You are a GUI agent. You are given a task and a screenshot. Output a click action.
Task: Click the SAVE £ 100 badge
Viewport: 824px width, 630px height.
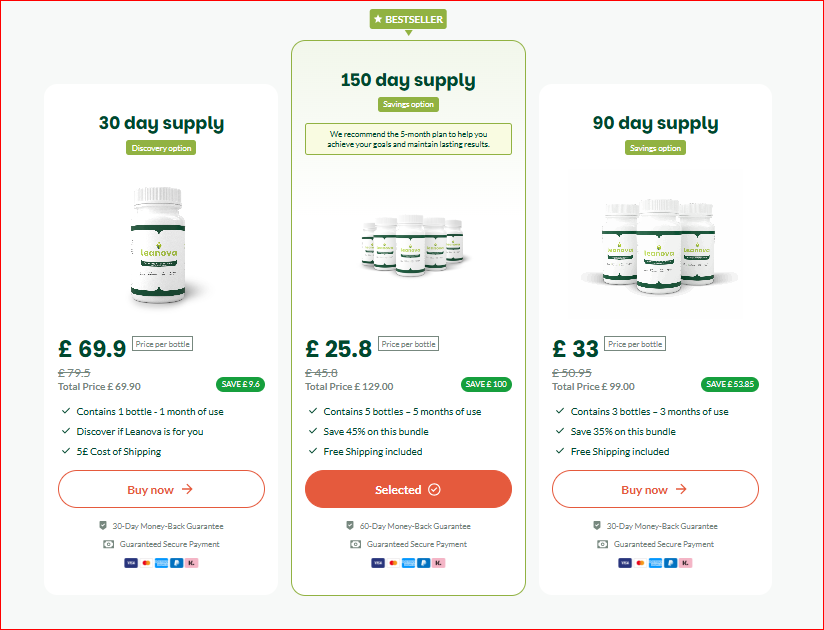click(x=486, y=385)
